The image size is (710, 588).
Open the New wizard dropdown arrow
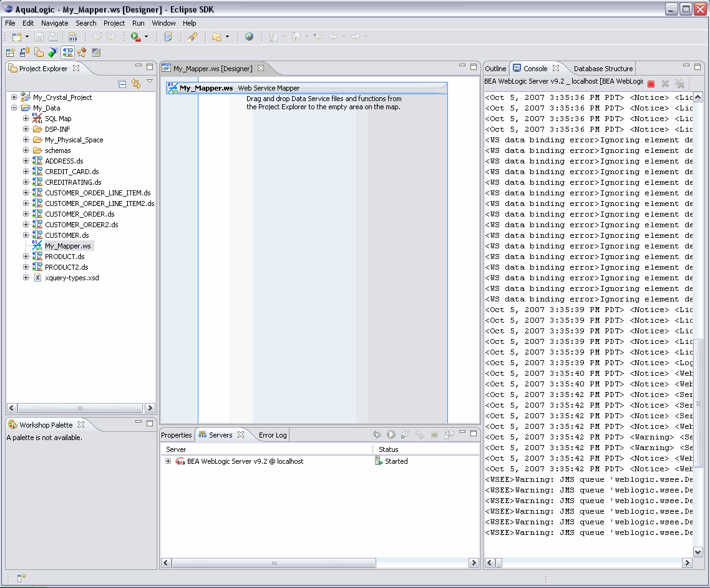27,37
